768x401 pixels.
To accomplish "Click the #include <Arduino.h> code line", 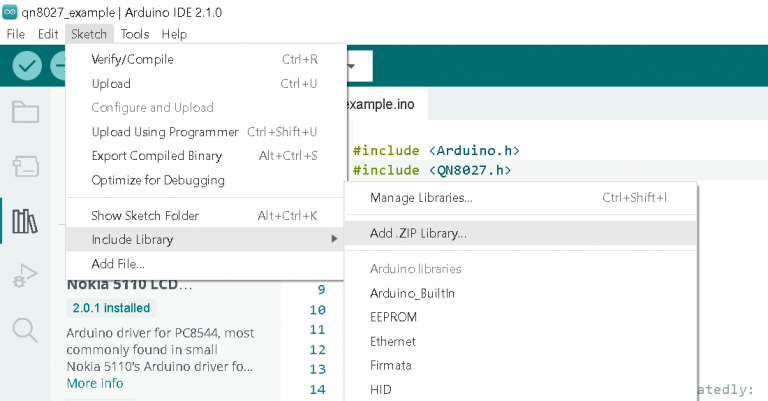I will click(436, 151).
